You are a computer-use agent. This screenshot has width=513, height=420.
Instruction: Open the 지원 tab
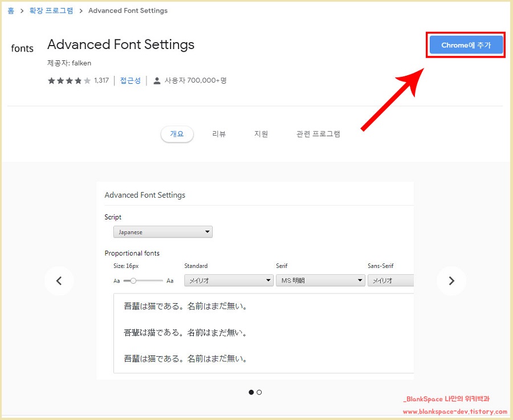261,134
